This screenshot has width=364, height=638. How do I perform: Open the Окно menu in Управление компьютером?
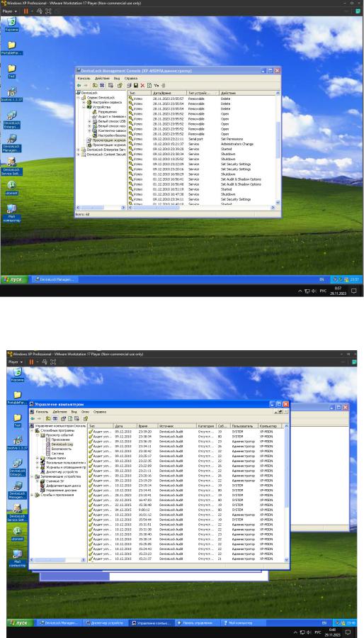85,412
